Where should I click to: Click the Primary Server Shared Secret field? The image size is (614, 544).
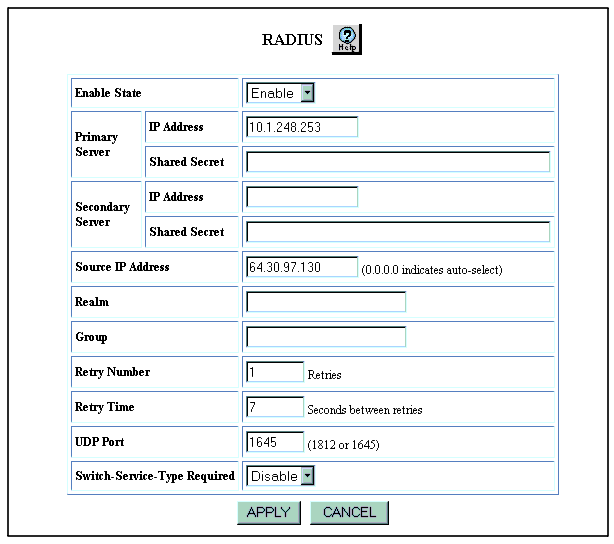tap(398, 162)
